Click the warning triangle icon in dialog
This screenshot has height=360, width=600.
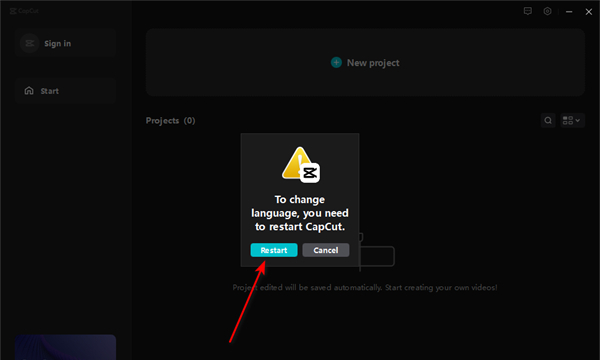(298, 163)
